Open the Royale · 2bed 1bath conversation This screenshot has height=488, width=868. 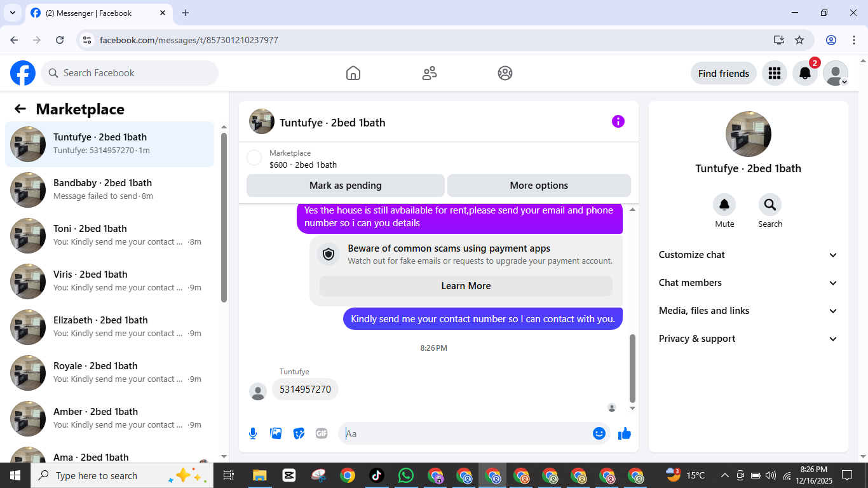point(110,373)
